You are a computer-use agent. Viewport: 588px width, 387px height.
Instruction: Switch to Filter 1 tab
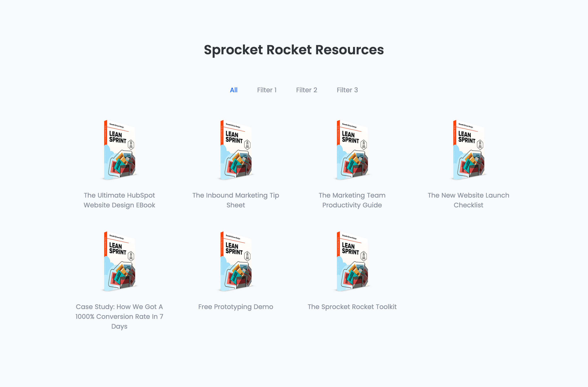point(267,90)
